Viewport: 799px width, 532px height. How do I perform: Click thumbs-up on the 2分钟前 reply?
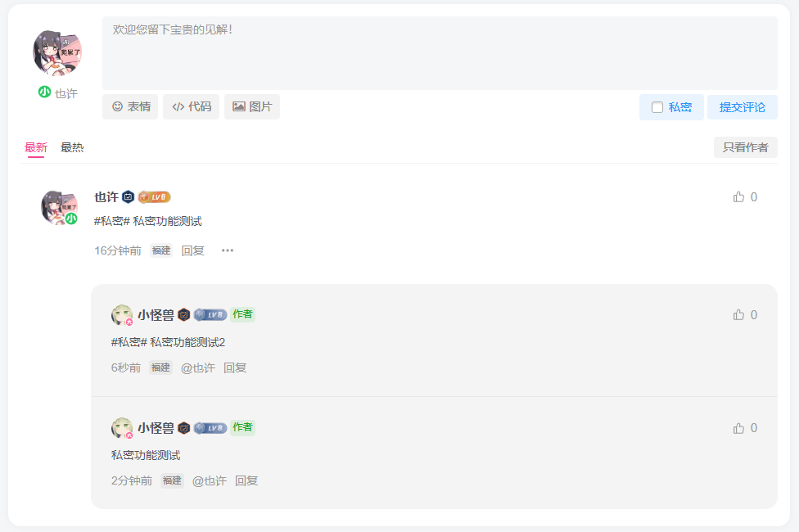click(x=738, y=428)
